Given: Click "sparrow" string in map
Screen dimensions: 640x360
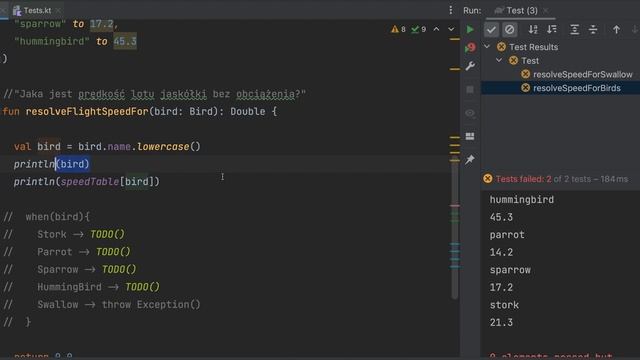Looking at the screenshot, I should [x=40, y=24].
